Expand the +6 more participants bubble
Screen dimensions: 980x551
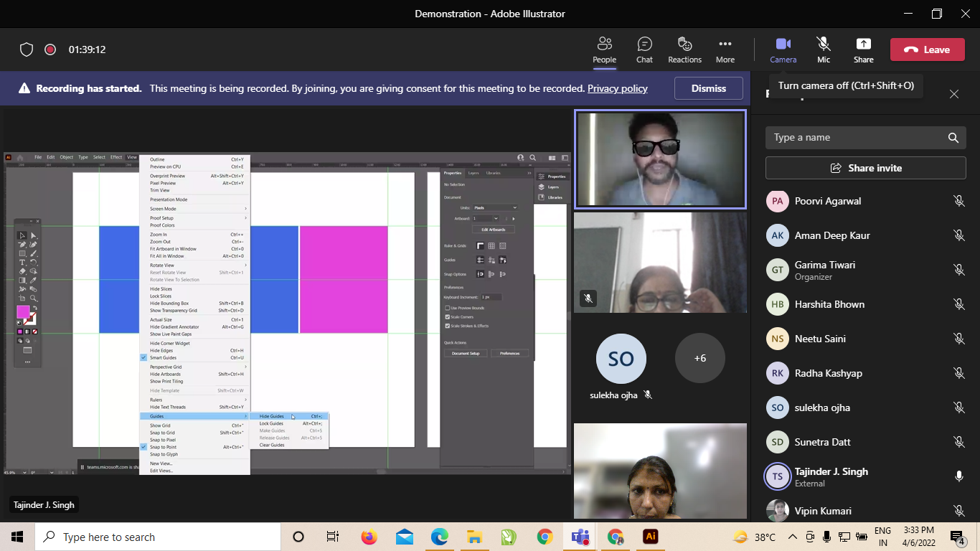click(x=699, y=358)
